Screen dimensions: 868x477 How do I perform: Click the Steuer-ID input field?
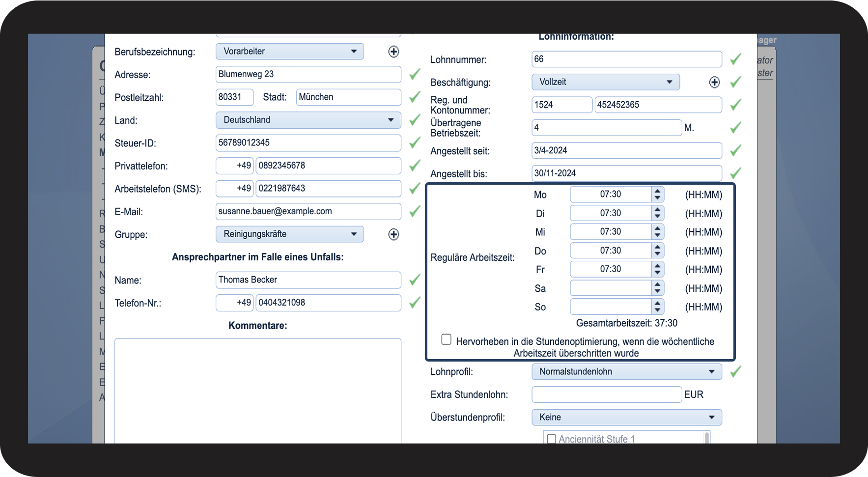(x=308, y=143)
